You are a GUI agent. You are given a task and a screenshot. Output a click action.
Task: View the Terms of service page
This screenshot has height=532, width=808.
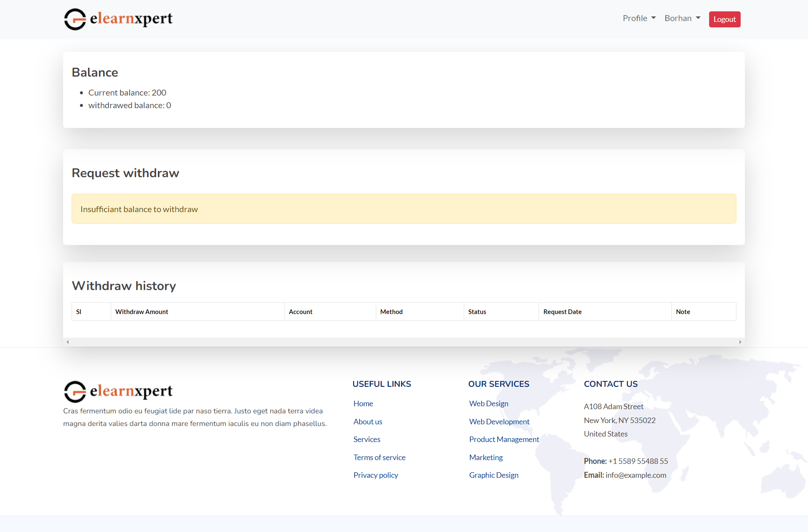tap(379, 458)
